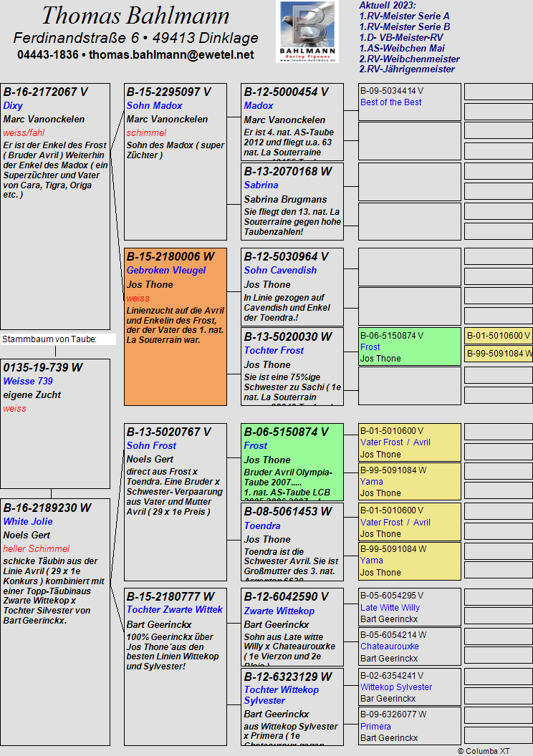533x756 pixels.
Task: Click the thomas.bahlmann@ewetel.net email address
Action: click(171, 54)
